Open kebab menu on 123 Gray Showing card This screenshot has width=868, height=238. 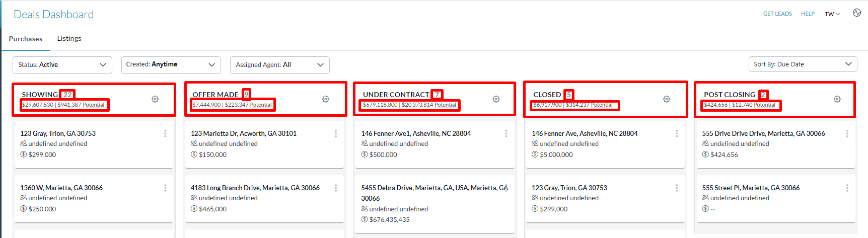(165, 133)
